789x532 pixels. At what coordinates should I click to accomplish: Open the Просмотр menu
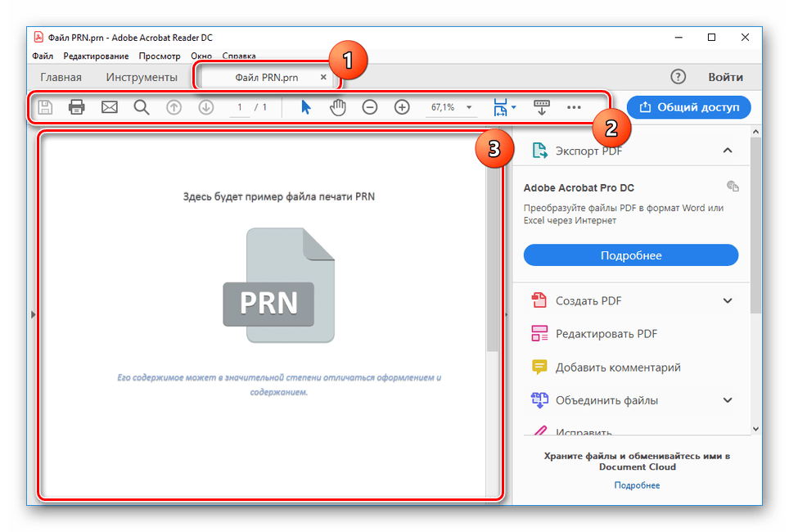(160, 56)
